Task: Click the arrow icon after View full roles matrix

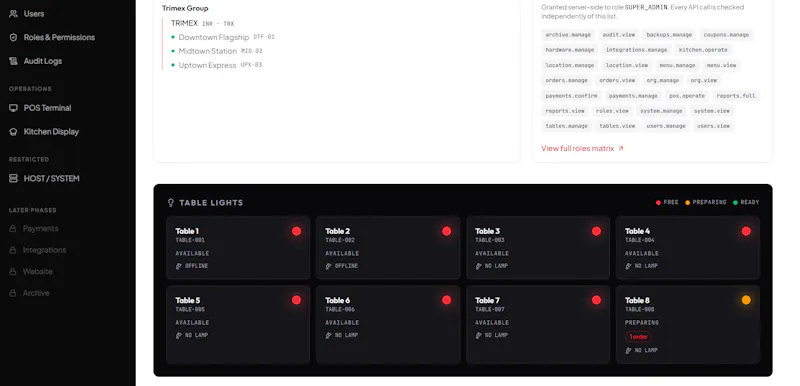Action: tap(620, 149)
